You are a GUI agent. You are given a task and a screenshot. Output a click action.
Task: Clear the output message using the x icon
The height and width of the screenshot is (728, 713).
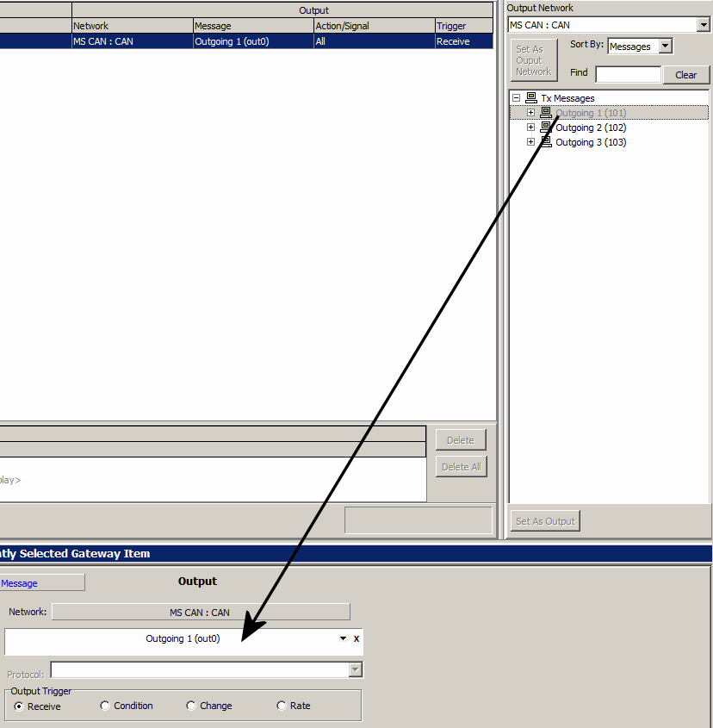[x=356, y=639]
